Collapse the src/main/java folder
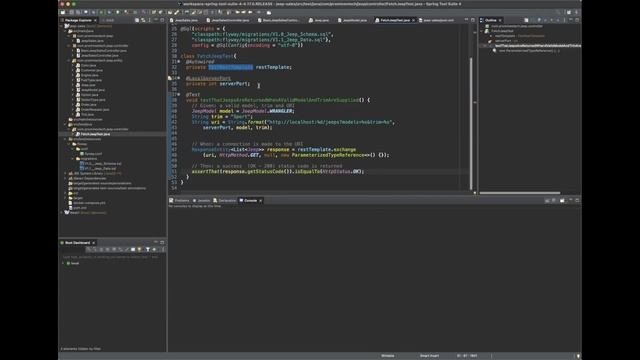Screen dimensions: 640x360 [x=65, y=31]
